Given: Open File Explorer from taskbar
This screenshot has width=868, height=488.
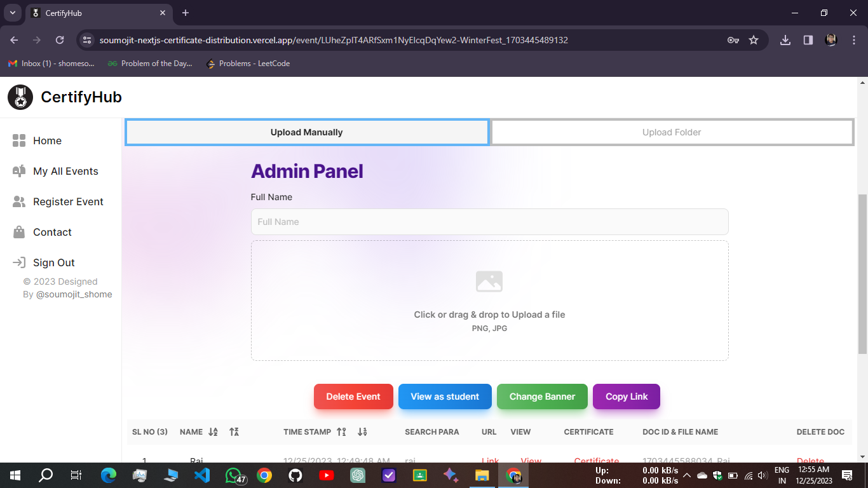Looking at the screenshot, I should [x=482, y=475].
